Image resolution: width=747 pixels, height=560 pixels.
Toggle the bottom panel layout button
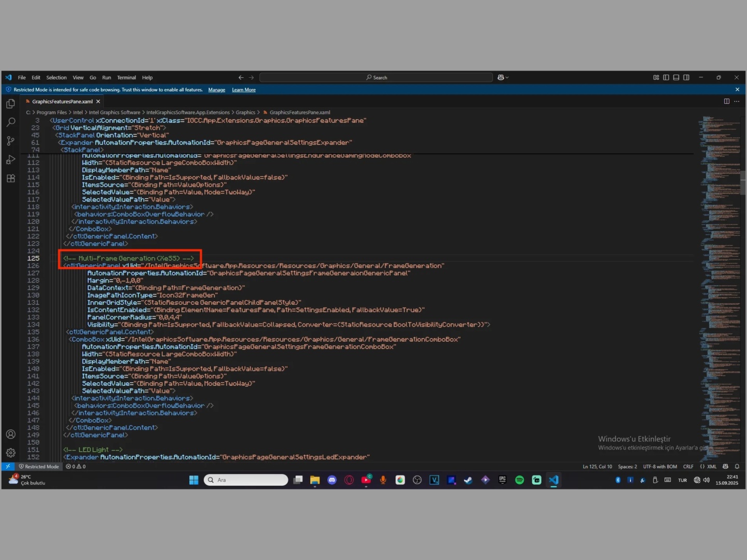676,78
